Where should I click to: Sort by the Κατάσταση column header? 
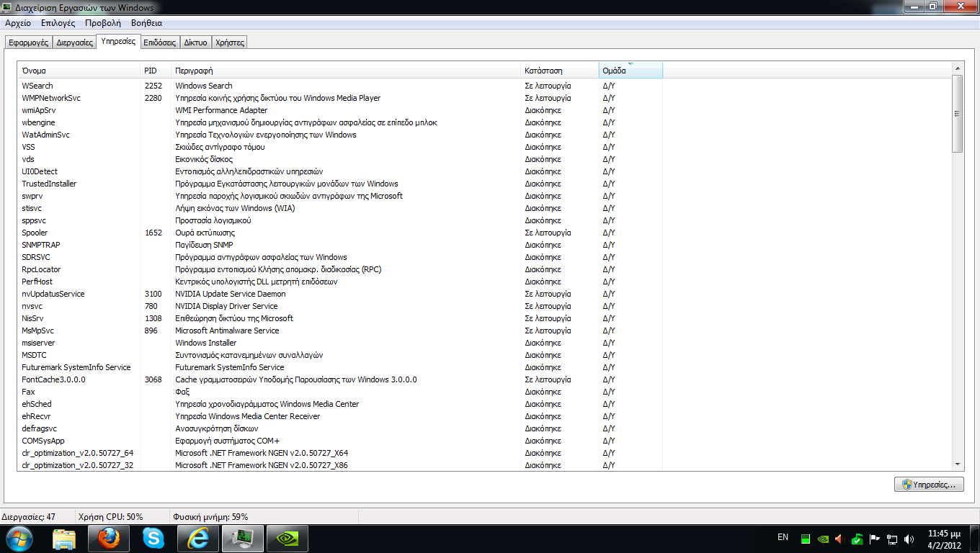pos(560,71)
